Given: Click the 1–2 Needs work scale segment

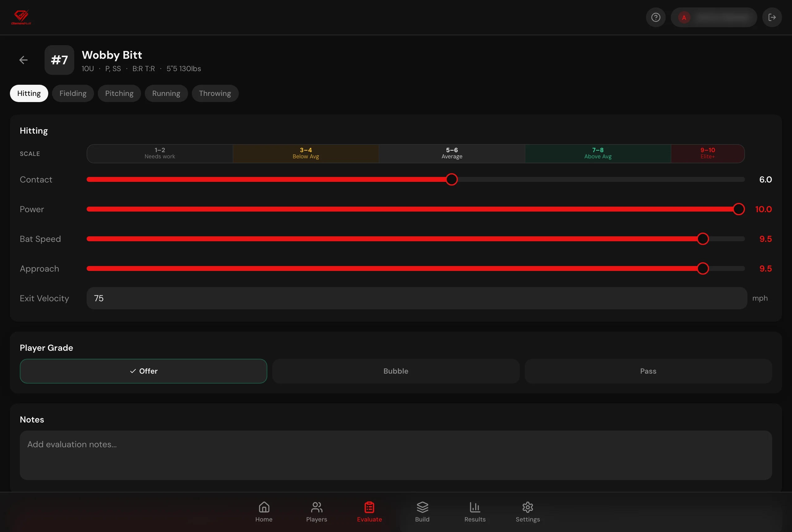Looking at the screenshot, I should pos(160,153).
